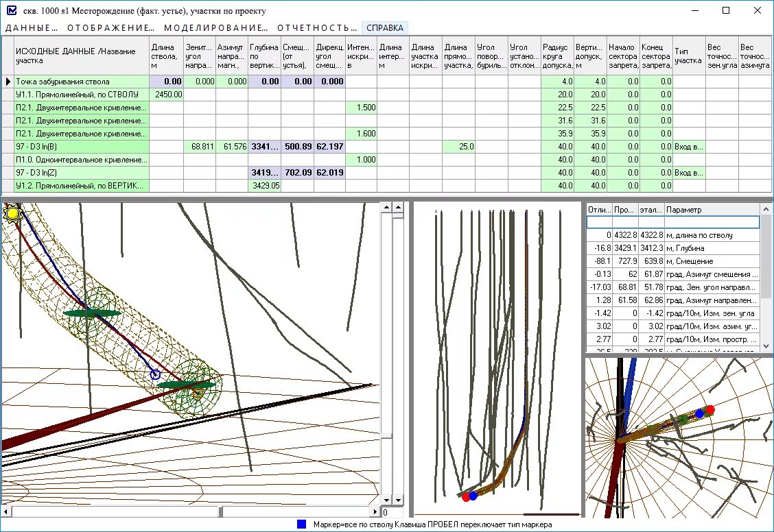Click the directional angle cell 62.019

tap(330, 173)
